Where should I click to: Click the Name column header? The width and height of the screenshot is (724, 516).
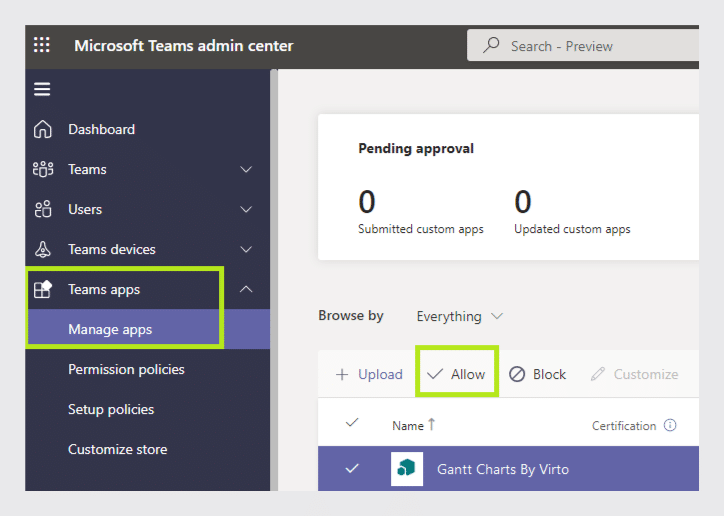tap(408, 426)
